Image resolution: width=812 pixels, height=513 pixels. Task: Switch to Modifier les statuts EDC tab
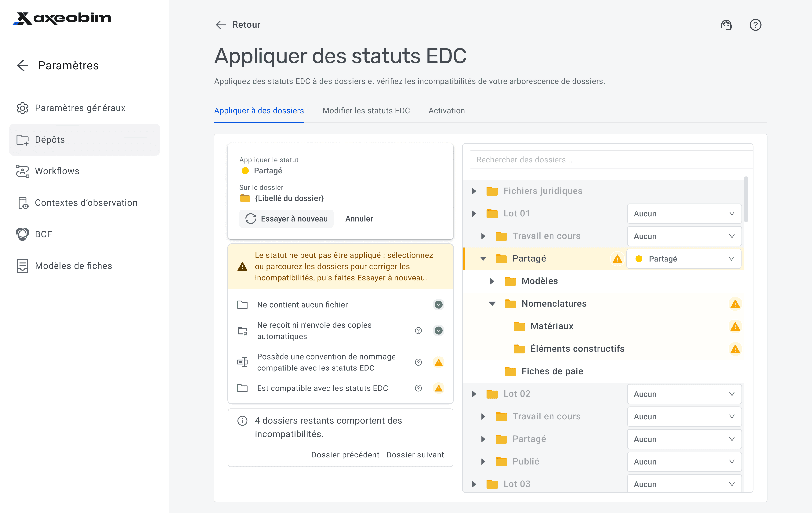[366, 111]
